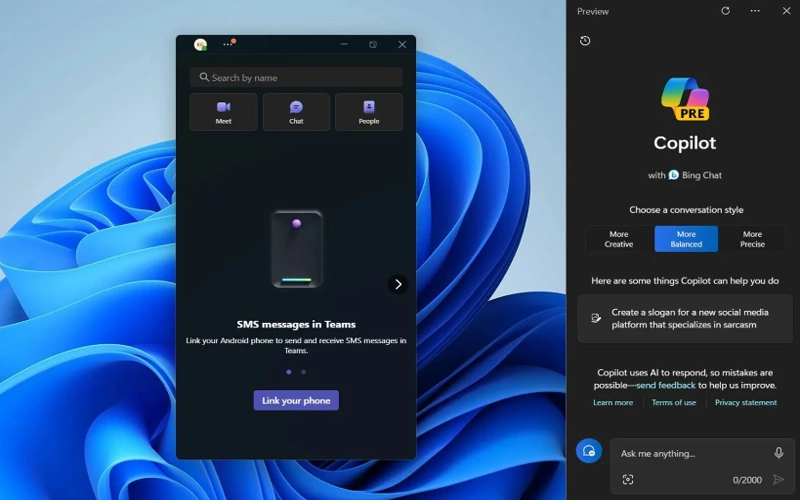The width and height of the screenshot is (800, 500).
Task: Open the Learn more link
Action: (613, 403)
